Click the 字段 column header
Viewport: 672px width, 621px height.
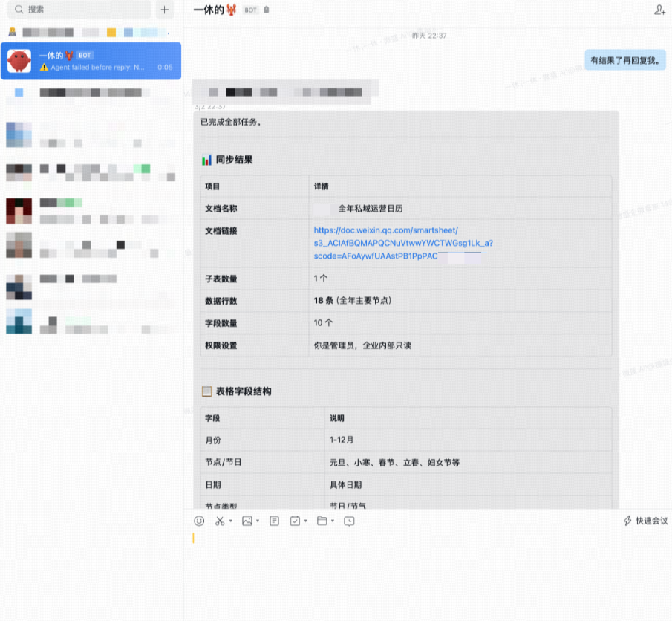(212, 418)
